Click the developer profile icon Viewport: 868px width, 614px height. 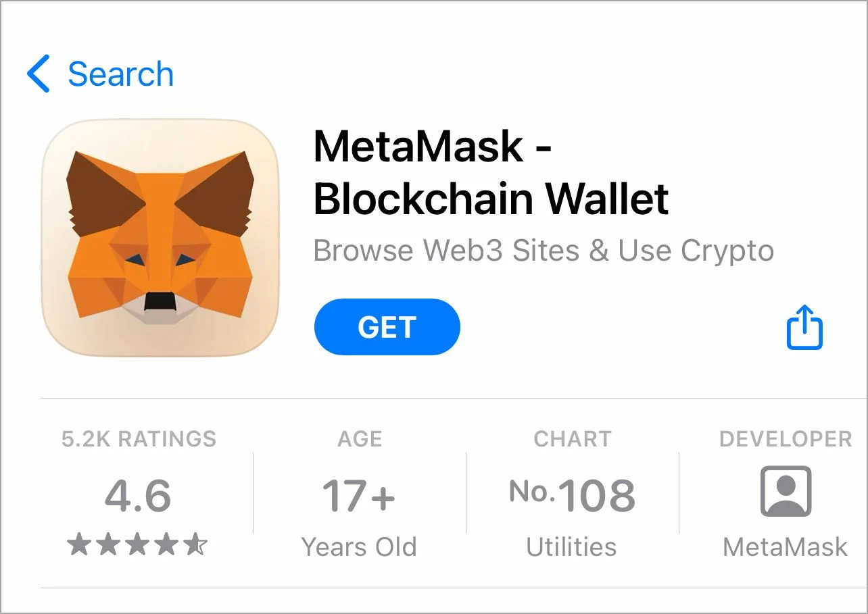pos(786,492)
